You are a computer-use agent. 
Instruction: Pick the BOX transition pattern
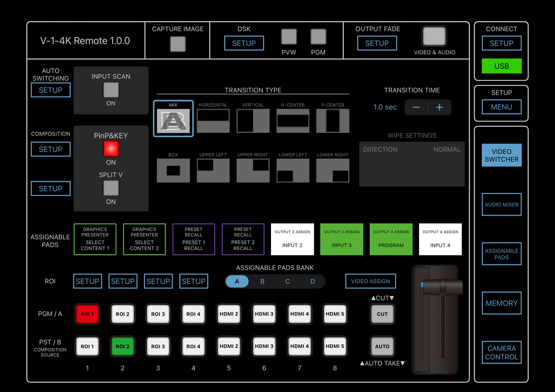click(x=173, y=170)
